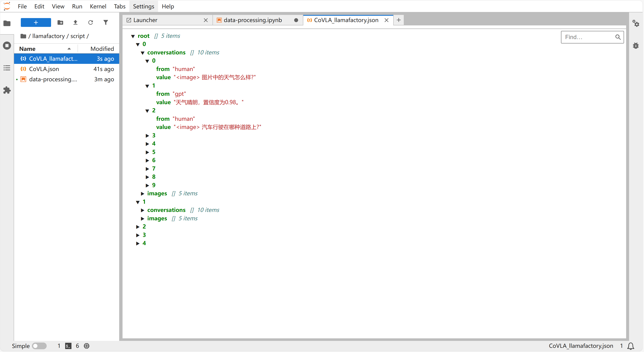Switch to data-processing.ipynb tab
644x352 pixels.
coord(252,20)
